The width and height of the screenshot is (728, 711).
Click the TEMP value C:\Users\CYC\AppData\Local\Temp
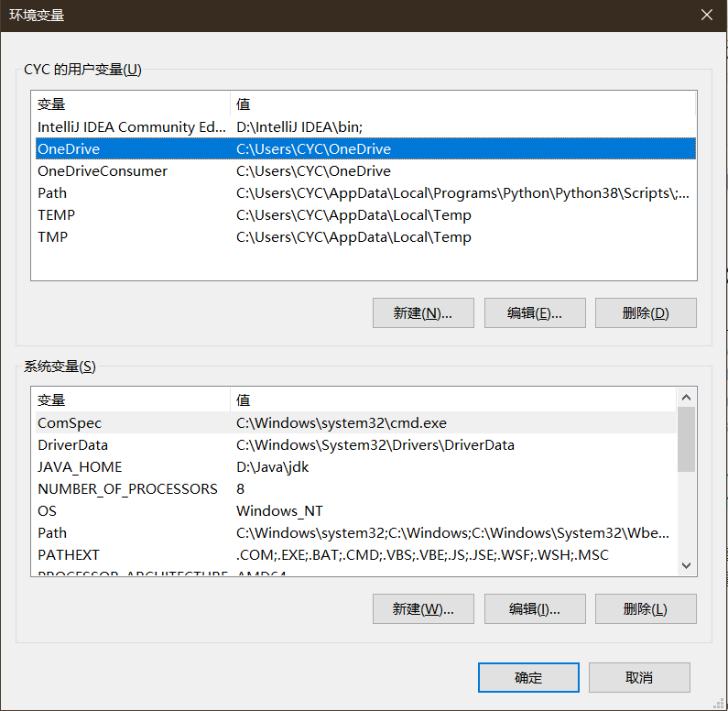(x=353, y=215)
